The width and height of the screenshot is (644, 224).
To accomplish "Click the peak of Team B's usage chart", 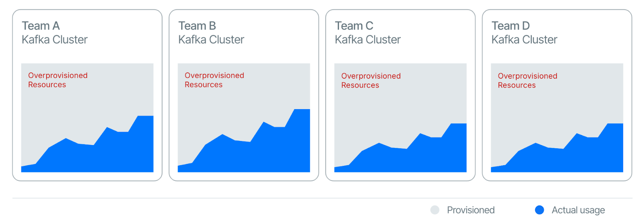I will pos(302,110).
